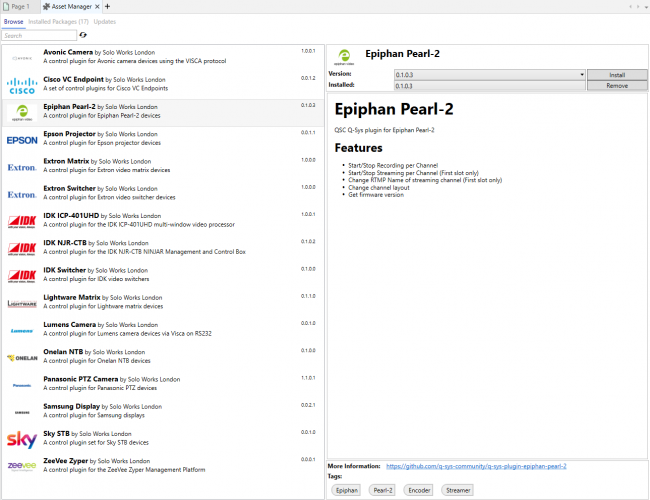The height and width of the screenshot is (500, 650).
Task: Open the GitHub More Information link
Action: [476, 466]
